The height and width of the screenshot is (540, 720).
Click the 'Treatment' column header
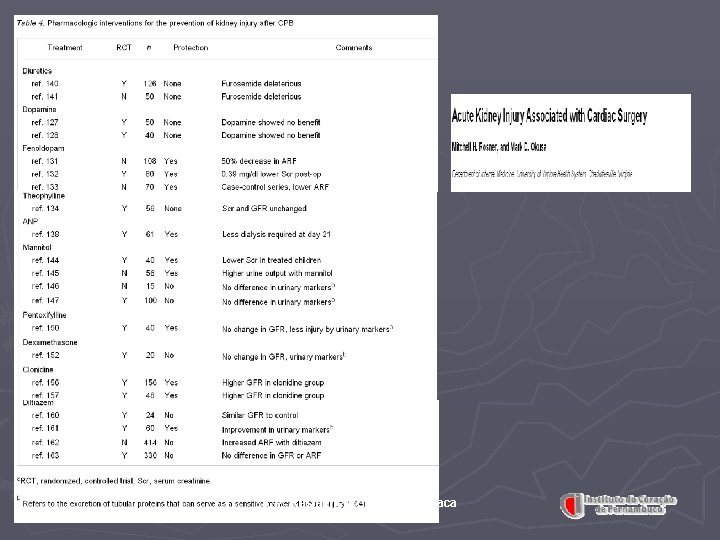tap(65, 47)
